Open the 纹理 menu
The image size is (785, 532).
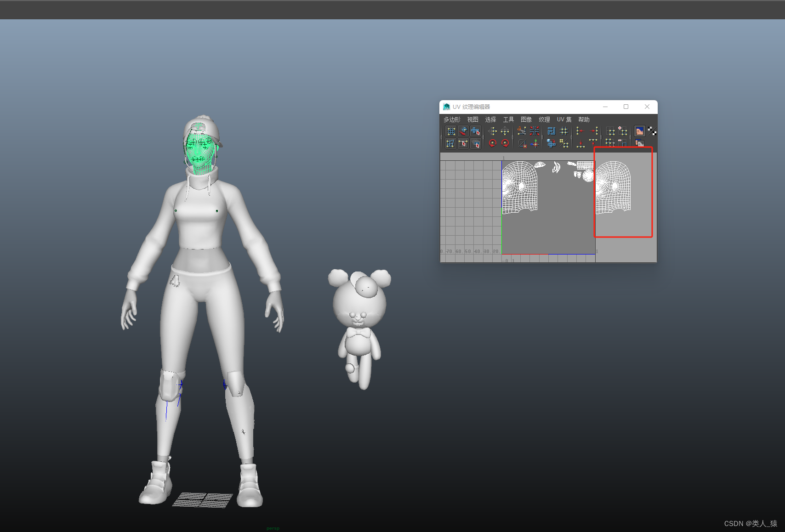tap(545, 119)
